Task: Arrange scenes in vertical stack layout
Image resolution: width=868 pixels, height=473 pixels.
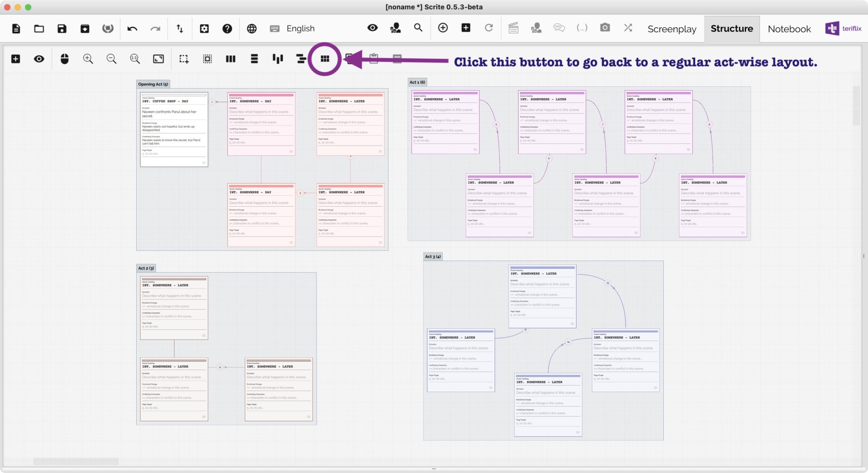Action: point(254,59)
